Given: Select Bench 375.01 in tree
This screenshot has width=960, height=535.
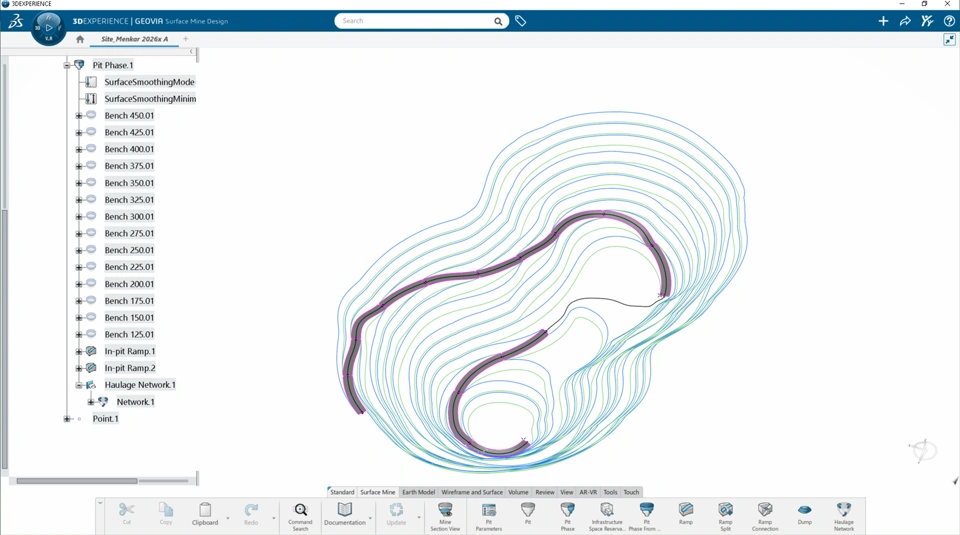Looking at the screenshot, I should tap(129, 166).
